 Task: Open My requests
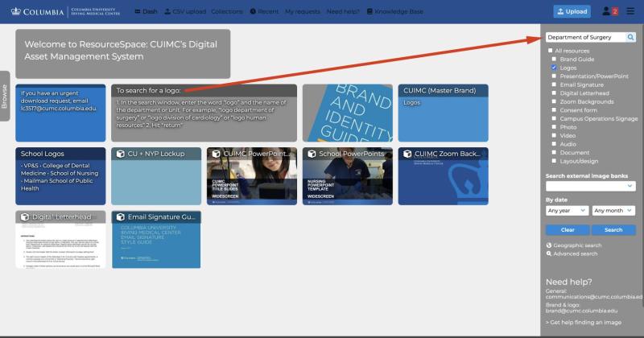pyautogui.click(x=303, y=11)
